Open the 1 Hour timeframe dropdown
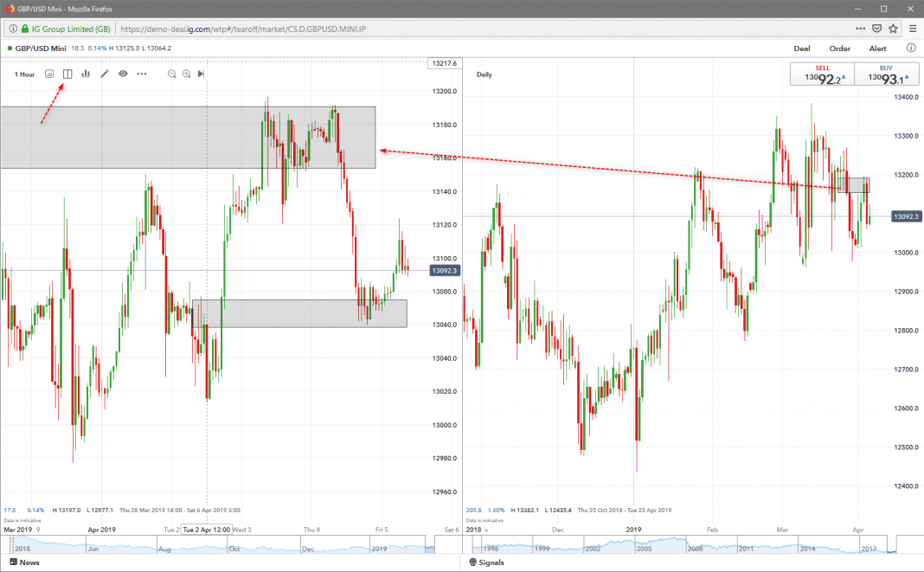This screenshot has height=572, width=924. pos(24,74)
